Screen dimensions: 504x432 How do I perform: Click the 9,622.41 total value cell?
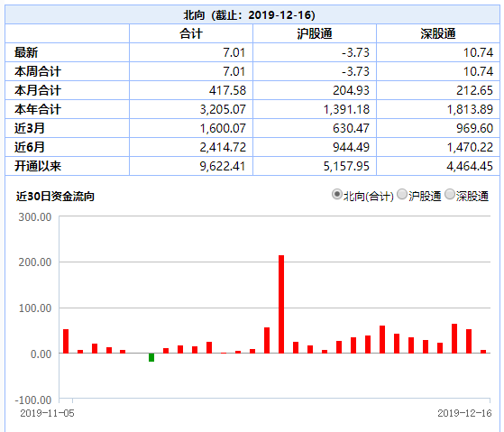click(x=191, y=166)
